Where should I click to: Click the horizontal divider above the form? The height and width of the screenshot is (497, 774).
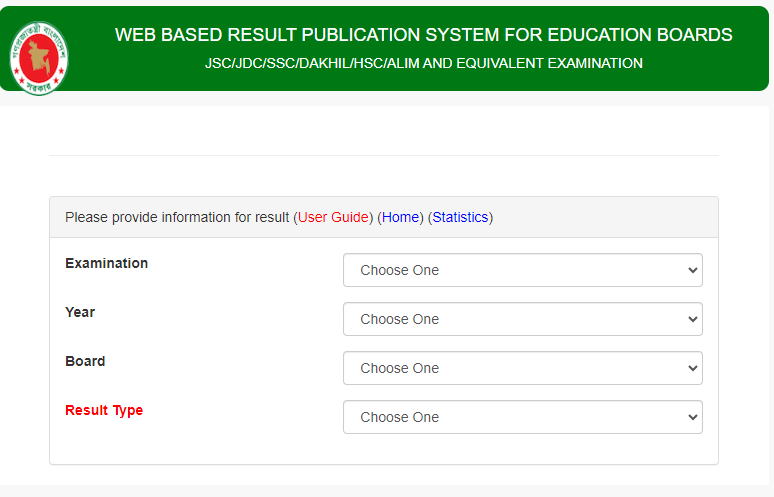point(383,155)
